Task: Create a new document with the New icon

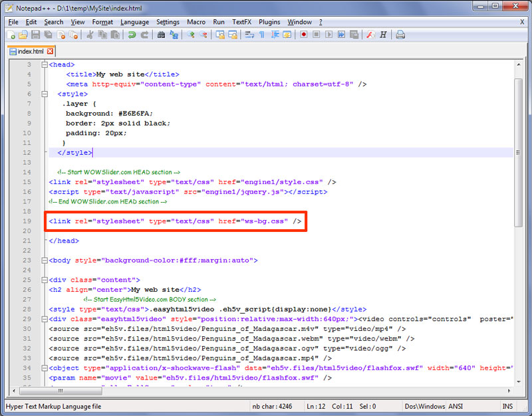Action: (x=11, y=35)
